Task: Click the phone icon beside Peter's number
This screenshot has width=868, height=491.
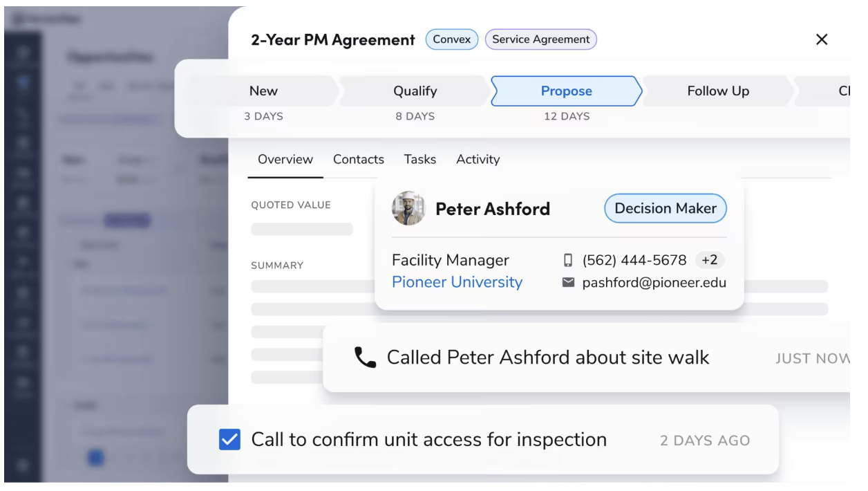Action: 568,261
